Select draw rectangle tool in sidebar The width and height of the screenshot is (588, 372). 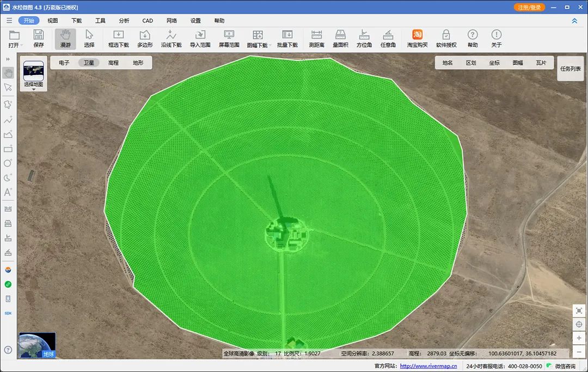pos(8,149)
